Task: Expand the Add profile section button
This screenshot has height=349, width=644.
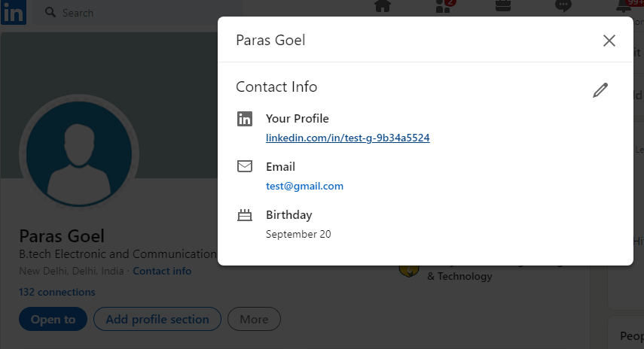Action: pyautogui.click(x=157, y=319)
